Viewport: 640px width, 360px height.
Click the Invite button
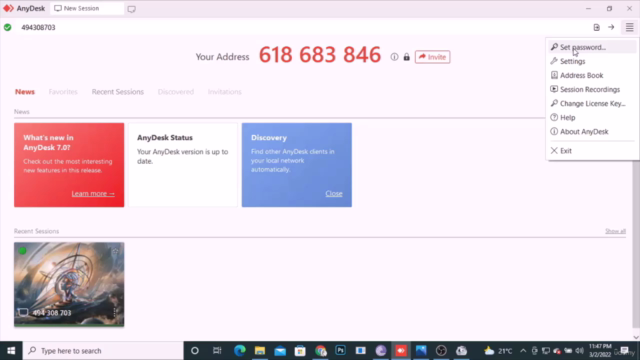click(433, 57)
